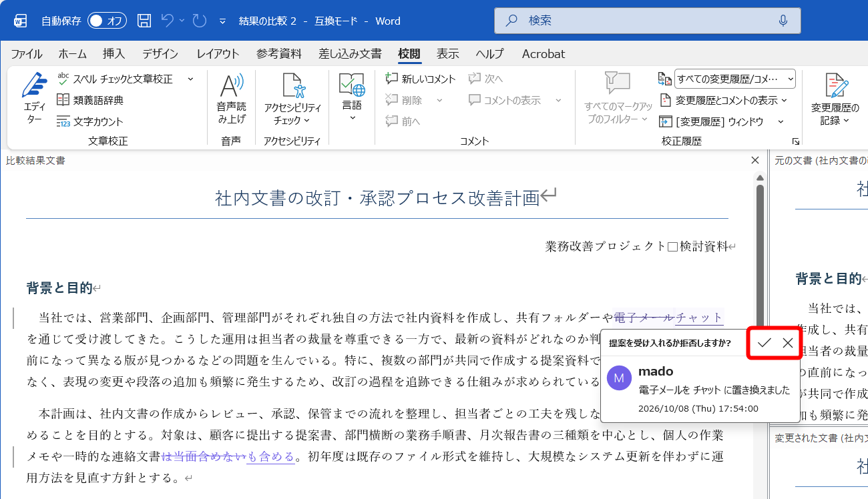Switch to the View (表示) tab

pyautogui.click(x=448, y=54)
